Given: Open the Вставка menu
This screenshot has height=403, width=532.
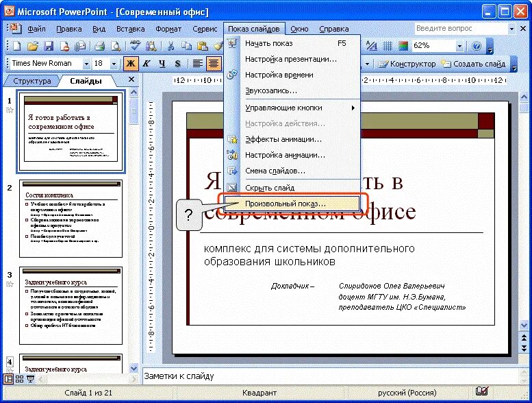Looking at the screenshot, I should pyautogui.click(x=130, y=29).
